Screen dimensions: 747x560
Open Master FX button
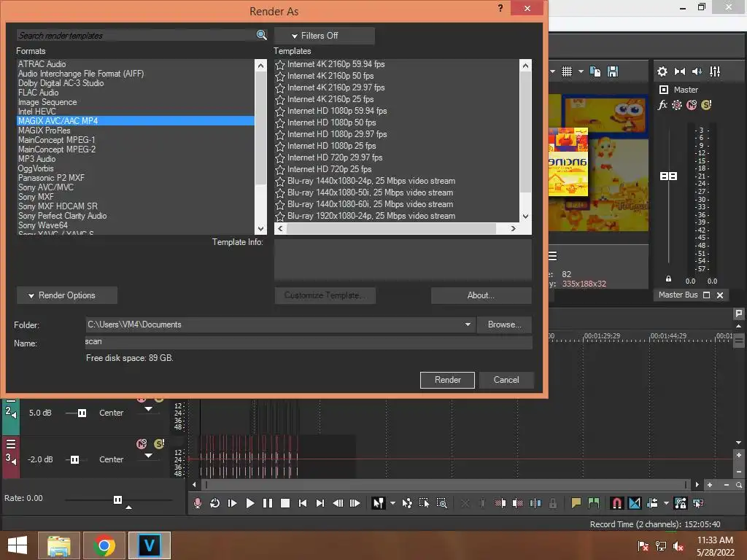[x=662, y=105]
